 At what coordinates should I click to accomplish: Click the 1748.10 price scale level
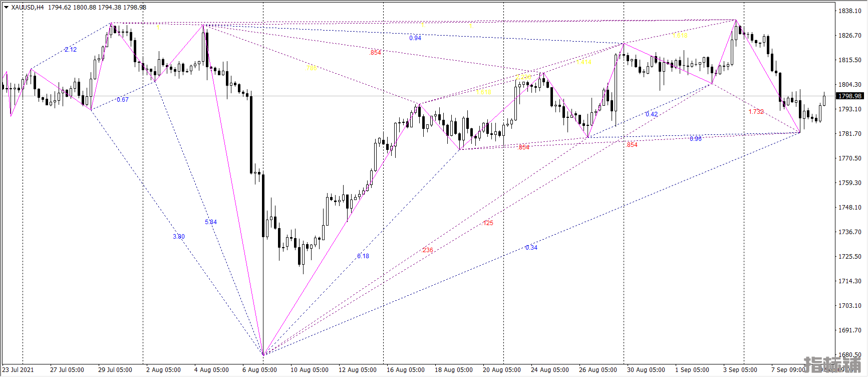(850, 208)
